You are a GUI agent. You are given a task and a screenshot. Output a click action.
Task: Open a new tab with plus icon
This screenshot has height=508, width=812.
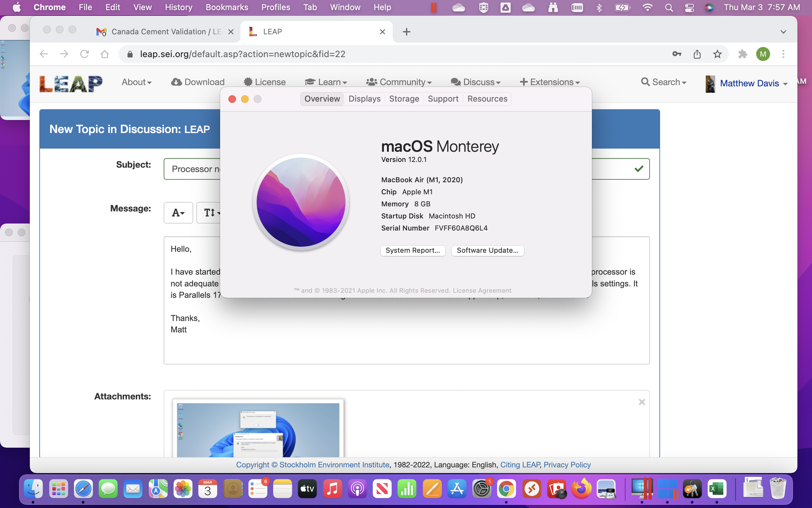pos(406,32)
